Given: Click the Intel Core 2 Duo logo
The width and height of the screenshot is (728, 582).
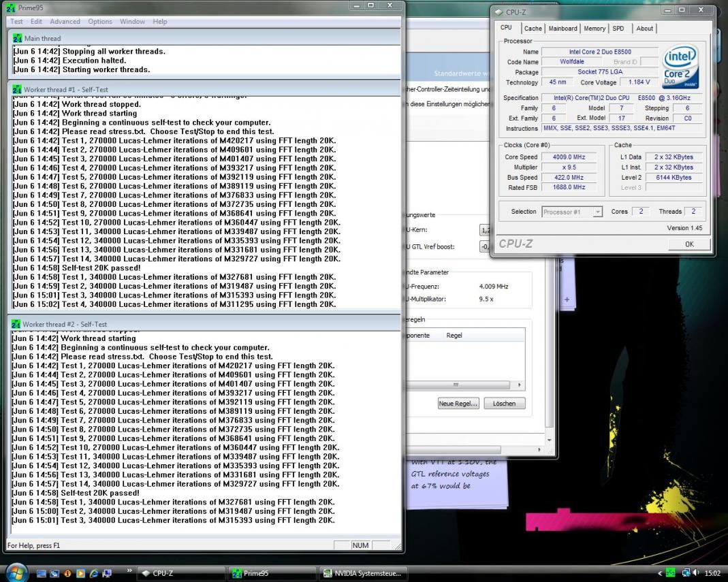Looking at the screenshot, I should click(680, 66).
